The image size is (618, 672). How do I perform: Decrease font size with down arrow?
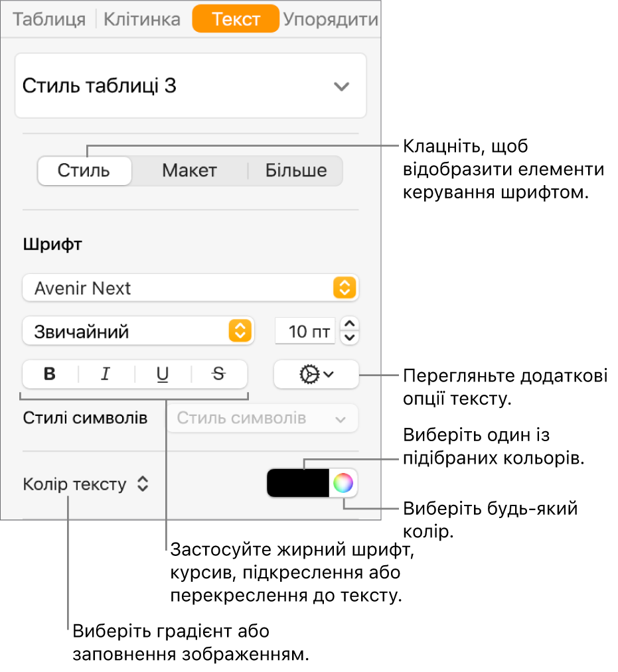tap(350, 338)
